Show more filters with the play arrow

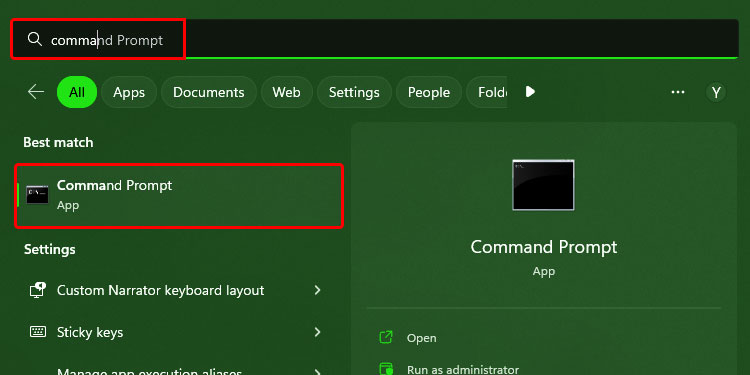coord(530,91)
